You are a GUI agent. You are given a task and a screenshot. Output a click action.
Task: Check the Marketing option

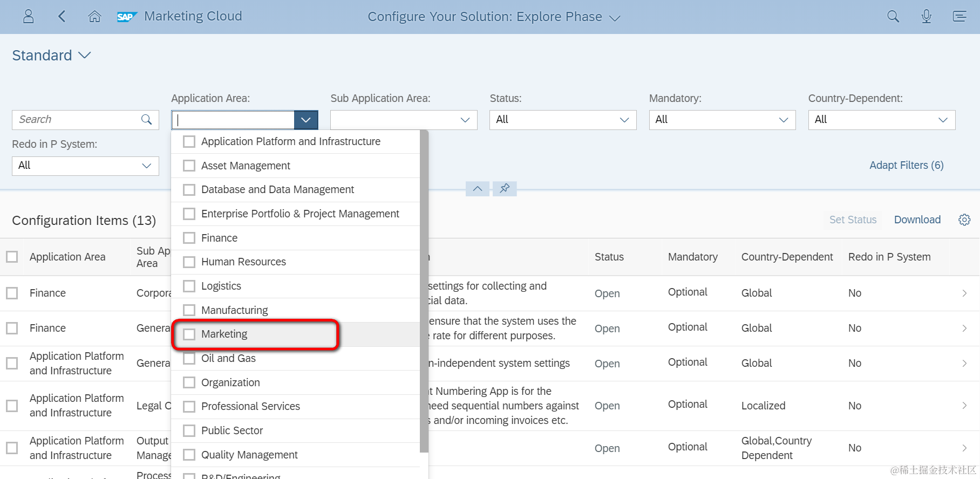189,334
